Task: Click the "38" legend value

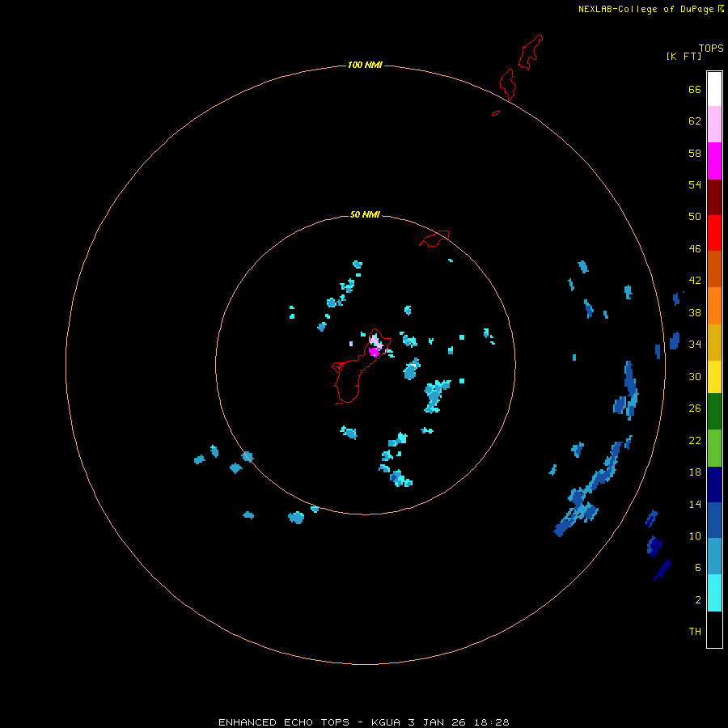Action: 695,313
